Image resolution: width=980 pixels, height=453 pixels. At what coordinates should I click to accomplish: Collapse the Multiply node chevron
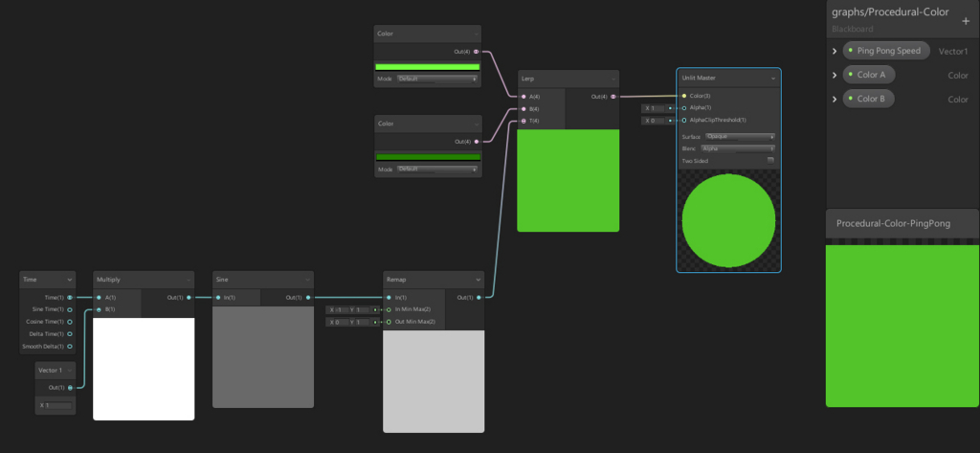click(x=189, y=280)
